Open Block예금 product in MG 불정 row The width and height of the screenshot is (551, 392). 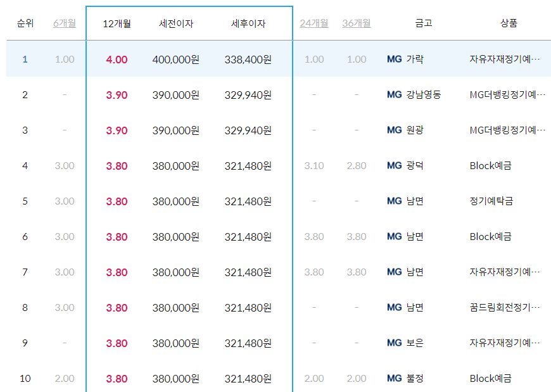pos(491,378)
